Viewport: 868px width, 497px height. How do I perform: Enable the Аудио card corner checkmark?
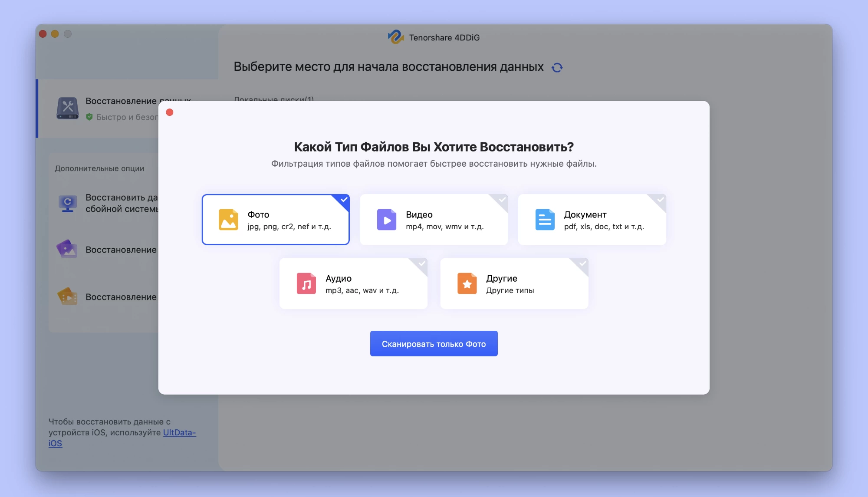(422, 263)
